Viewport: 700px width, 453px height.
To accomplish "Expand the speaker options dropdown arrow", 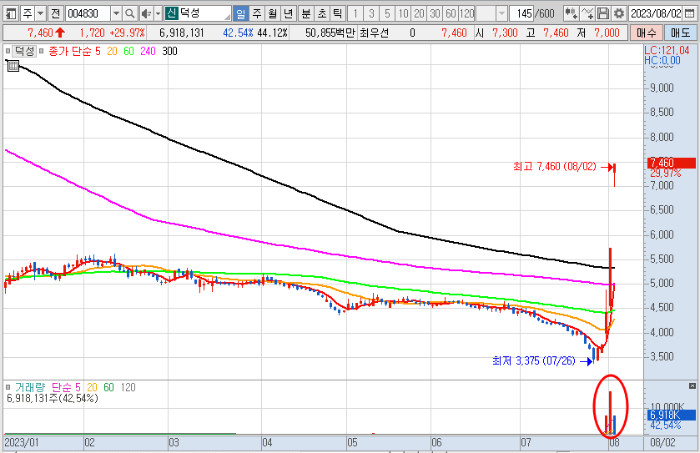I will pyautogui.click(x=158, y=14).
